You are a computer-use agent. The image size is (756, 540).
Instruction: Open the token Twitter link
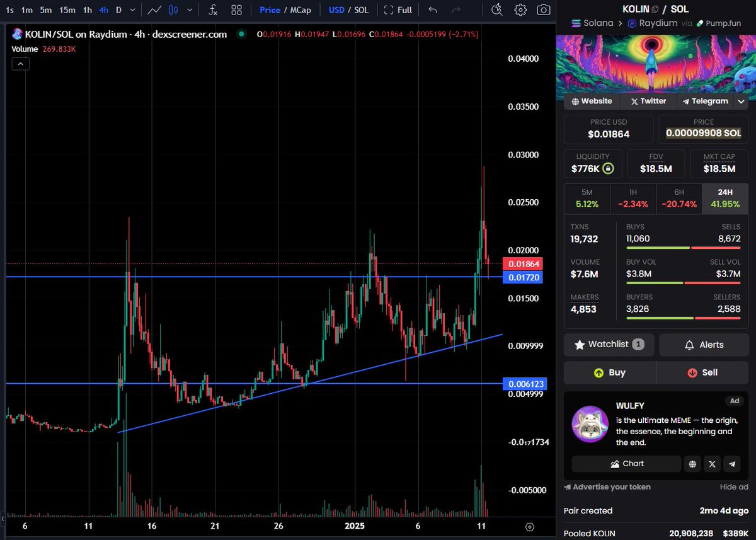tap(648, 101)
